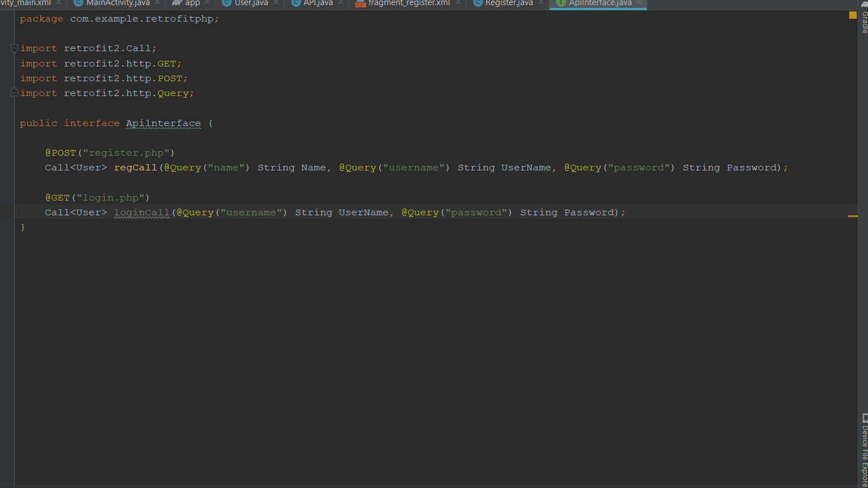This screenshot has width=868, height=488.
Task: Click the Gradle elephant icon on the right sidebar
Action: click(864, 5)
